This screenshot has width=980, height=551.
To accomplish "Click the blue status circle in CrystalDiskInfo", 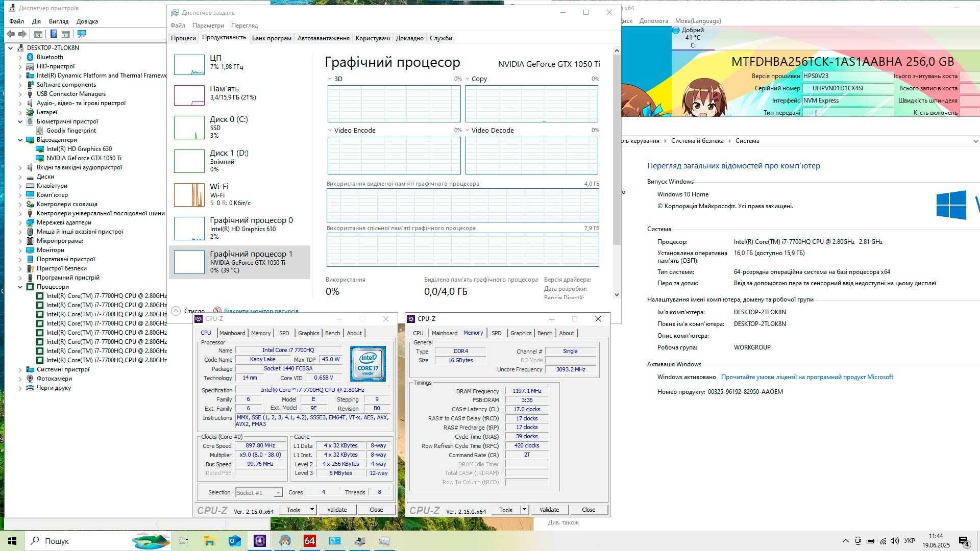I will click(x=676, y=30).
